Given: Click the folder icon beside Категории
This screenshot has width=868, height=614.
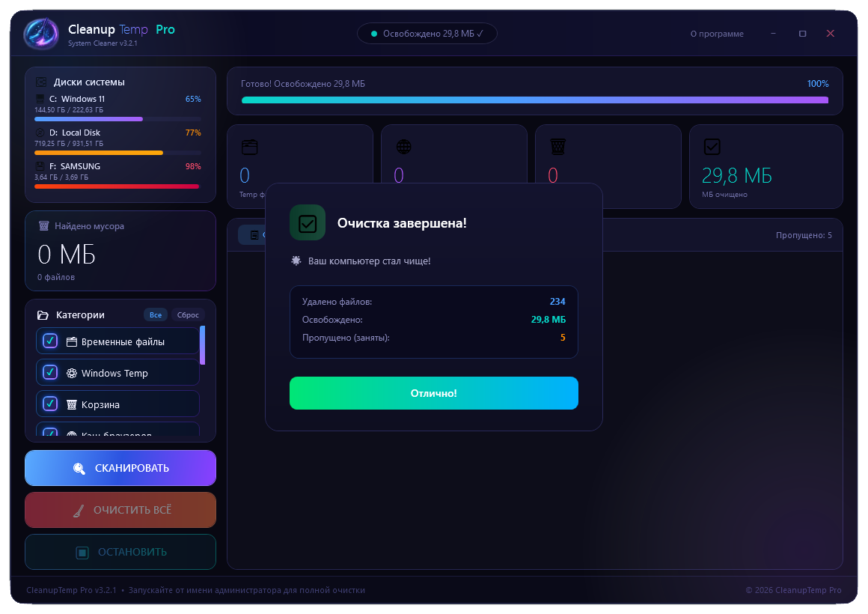Looking at the screenshot, I should click(43, 314).
